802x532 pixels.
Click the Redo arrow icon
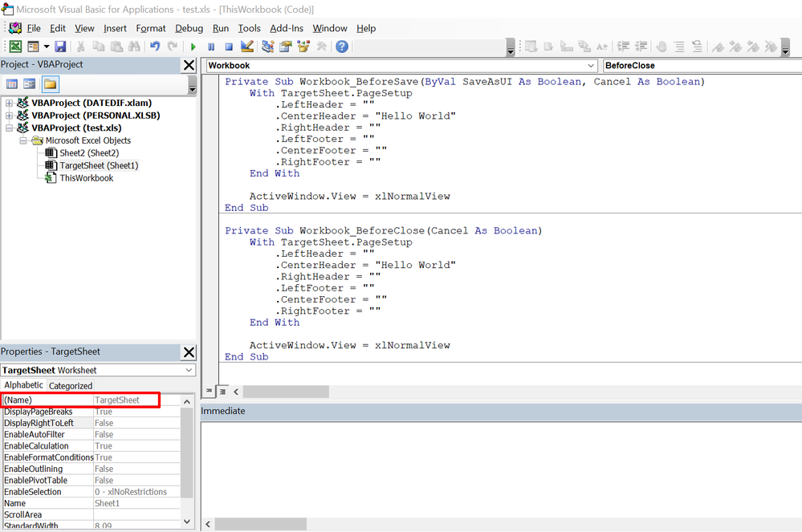(173, 47)
